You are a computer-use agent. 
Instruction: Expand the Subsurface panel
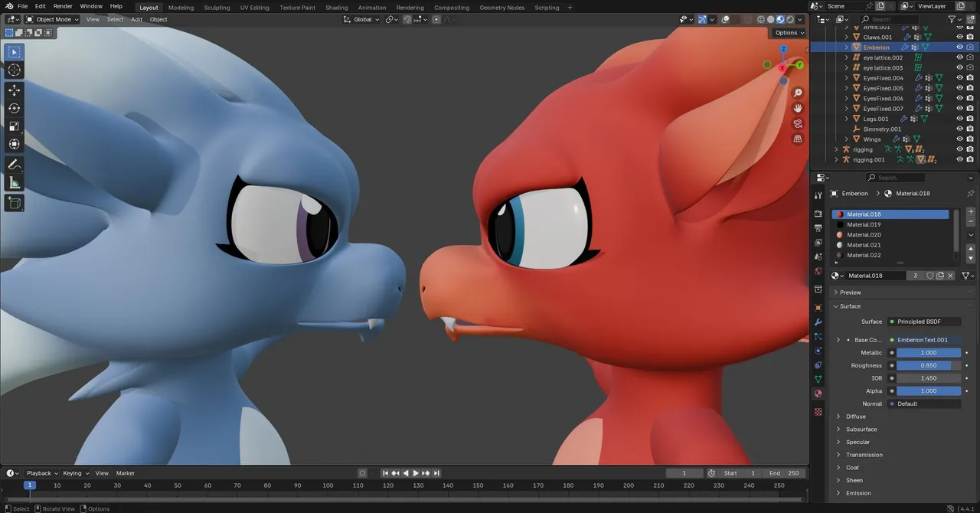tap(861, 430)
